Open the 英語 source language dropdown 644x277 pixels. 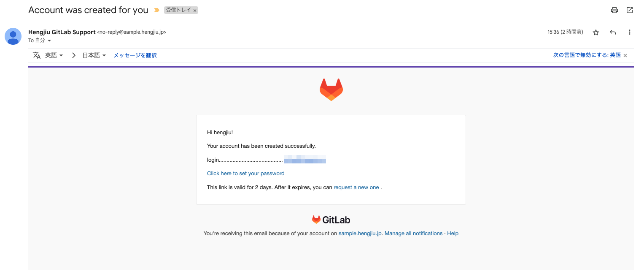point(54,55)
